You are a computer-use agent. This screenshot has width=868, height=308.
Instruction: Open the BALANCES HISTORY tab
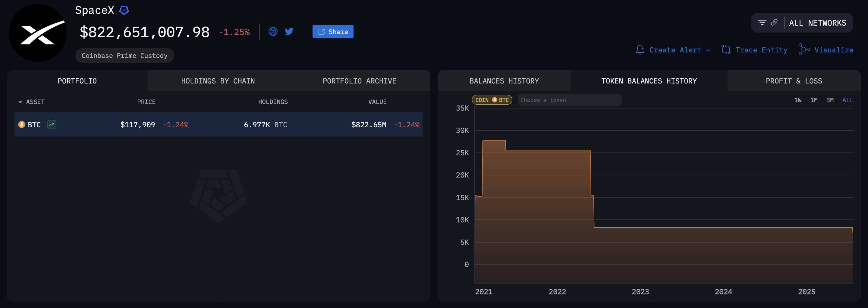click(504, 81)
